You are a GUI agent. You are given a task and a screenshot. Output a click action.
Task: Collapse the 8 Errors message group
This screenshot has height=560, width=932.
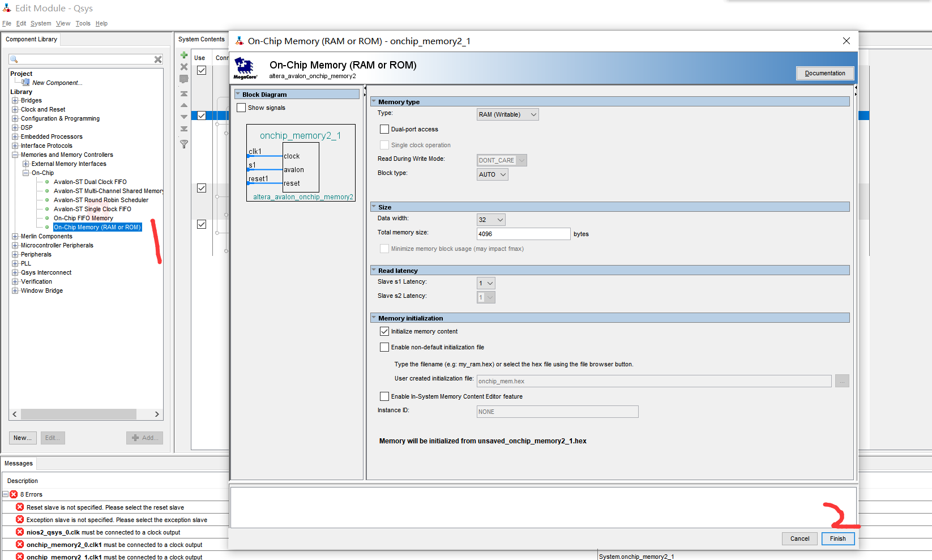click(x=6, y=494)
